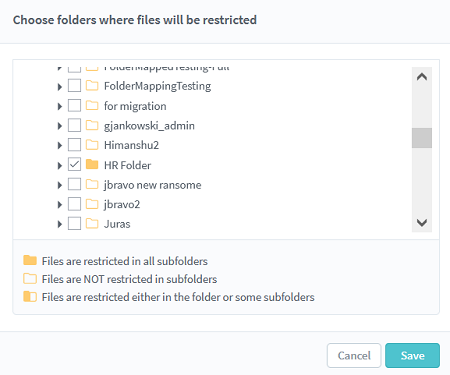Click the filled folder legend icon
Screen dimensions: 450x375
[x=30, y=260]
